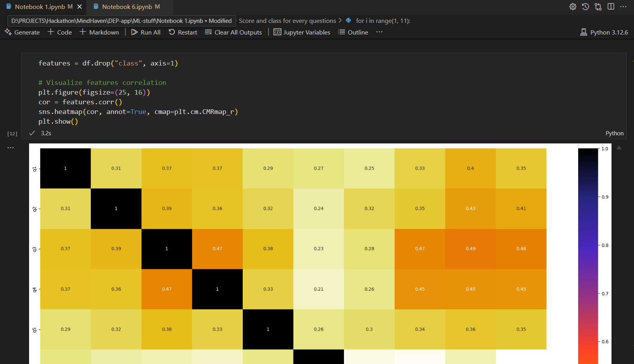Click the heatmap cell showing 0.25
This screenshot has width=634, height=364.
(x=369, y=168)
